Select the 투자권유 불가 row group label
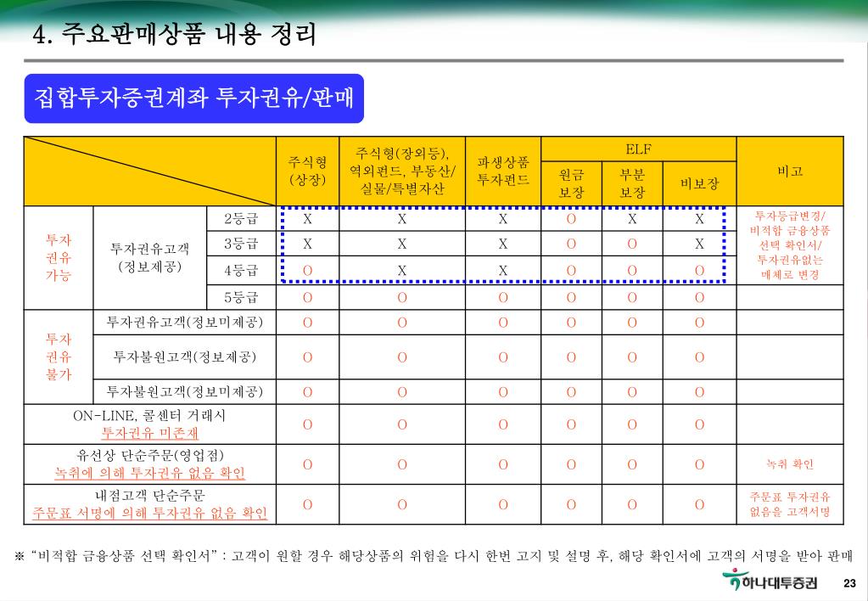868x601 pixels. tap(59, 357)
